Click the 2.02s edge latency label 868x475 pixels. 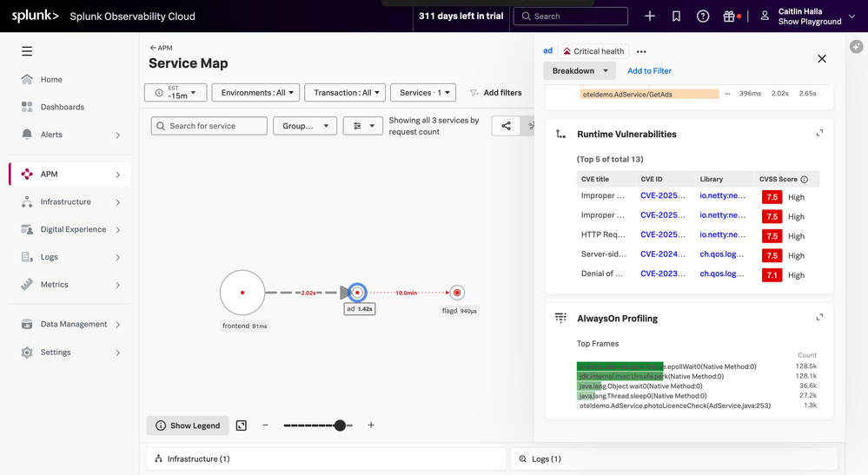tap(308, 293)
